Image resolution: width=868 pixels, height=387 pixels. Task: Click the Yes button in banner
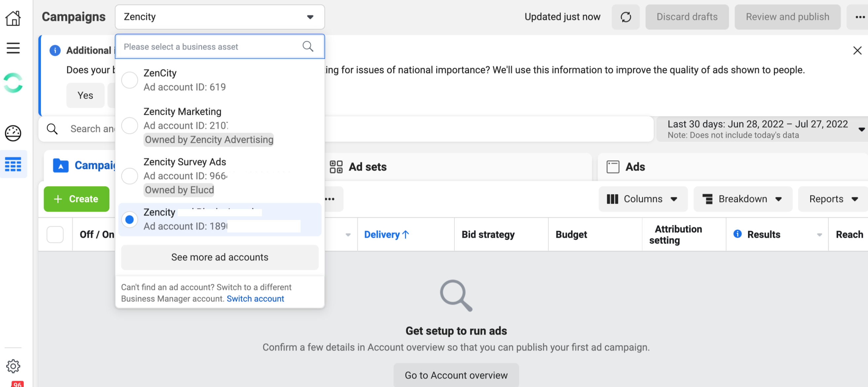[x=85, y=95]
